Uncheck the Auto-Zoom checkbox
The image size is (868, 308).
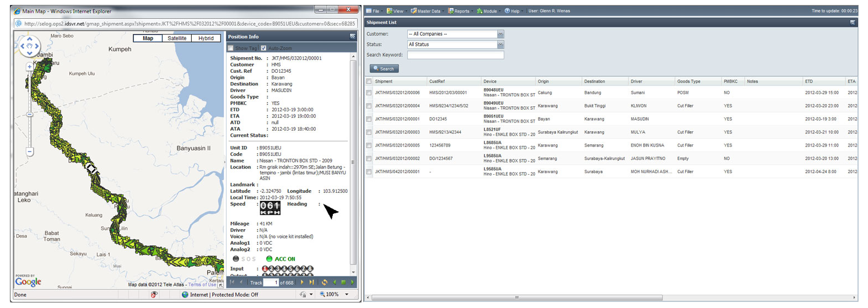[263, 48]
